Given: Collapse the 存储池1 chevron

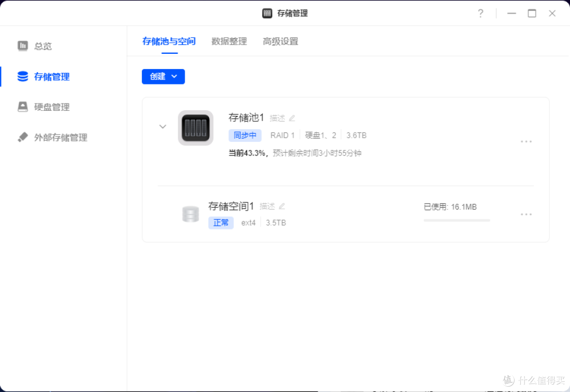Looking at the screenshot, I should [163, 127].
